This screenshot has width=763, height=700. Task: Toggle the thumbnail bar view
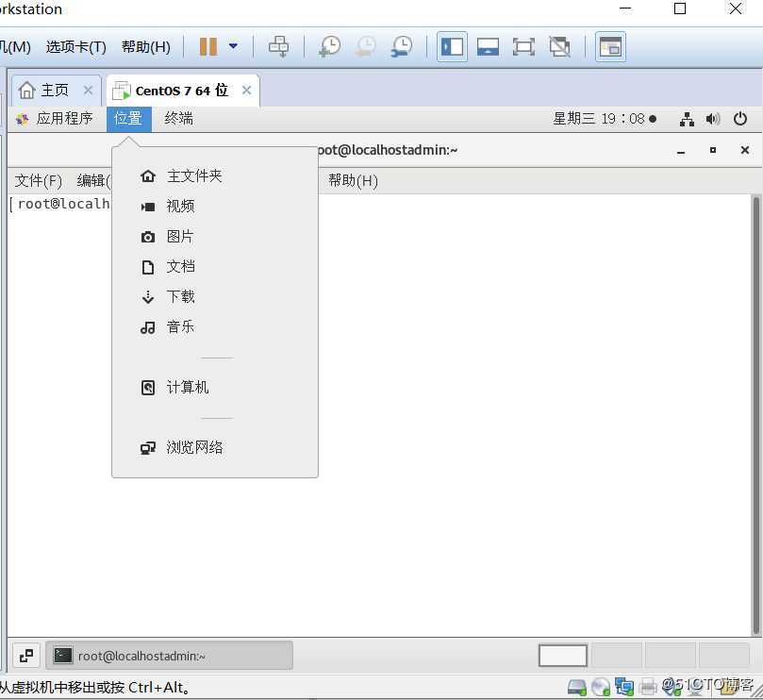[488, 47]
